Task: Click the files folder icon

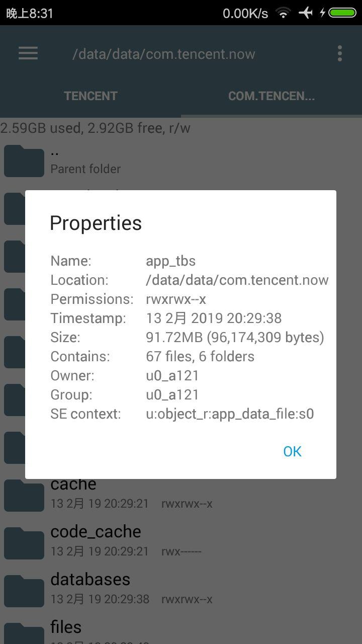Action: tap(24, 633)
